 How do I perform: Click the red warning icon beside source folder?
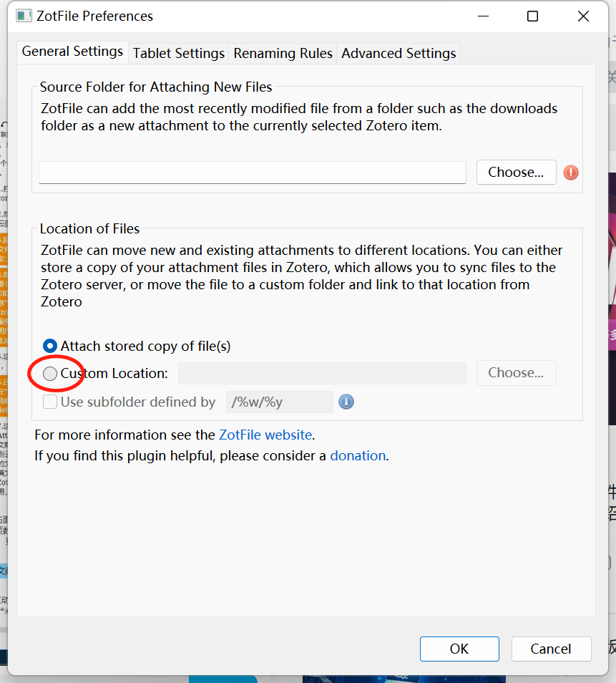pyautogui.click(x=570, y=173)
